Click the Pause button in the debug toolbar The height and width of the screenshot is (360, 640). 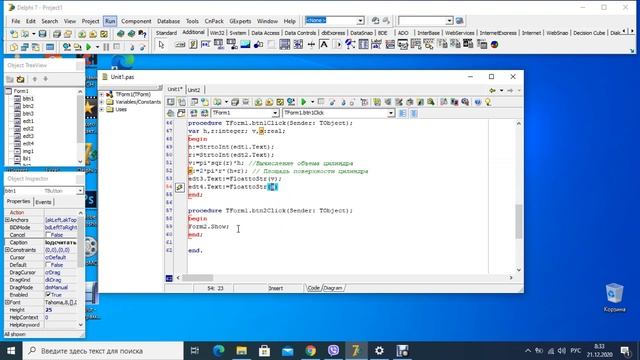106,47
